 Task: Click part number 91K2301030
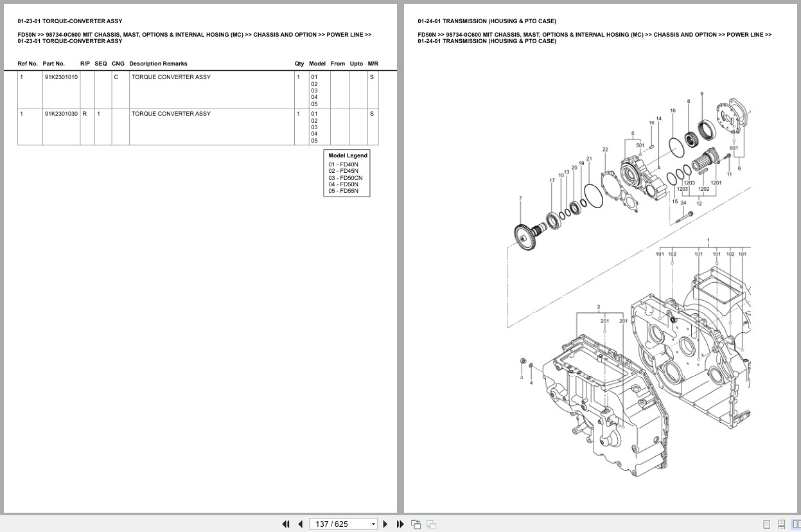[61, 114]
